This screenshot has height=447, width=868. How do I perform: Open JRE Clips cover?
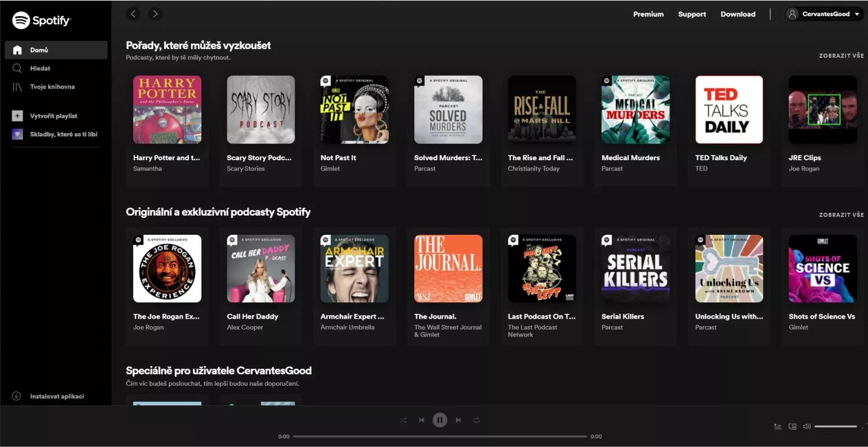coord(823,109)
